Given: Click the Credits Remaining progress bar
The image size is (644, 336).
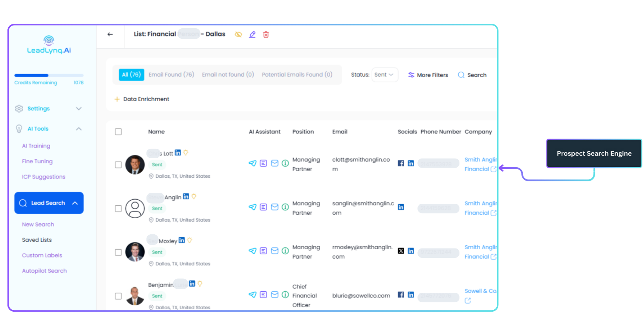Looking at the screenshot, I should 49,75.
